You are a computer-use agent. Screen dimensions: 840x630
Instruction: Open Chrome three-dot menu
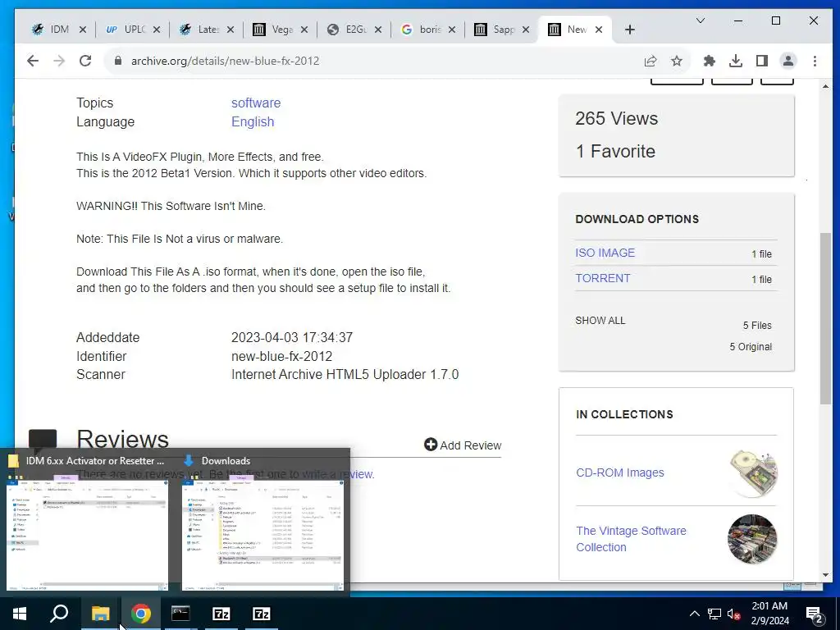815,61
